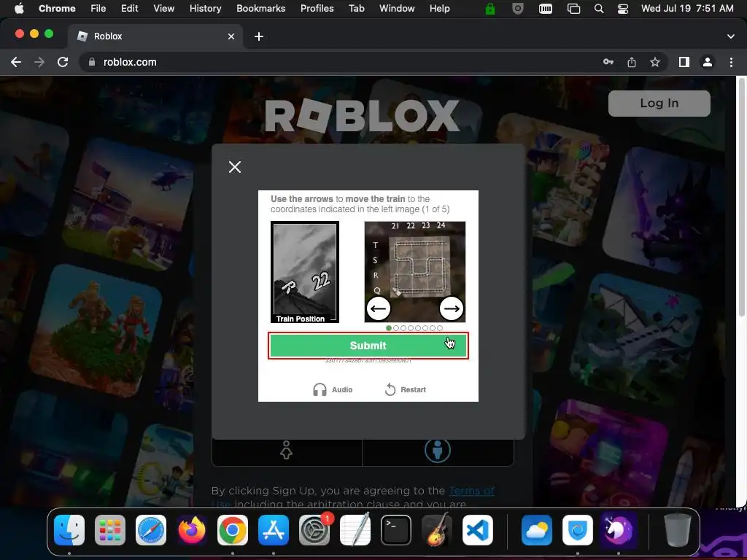The image size is (747, 560).
Task: Open the Apple menu
Action: (19, 9)
